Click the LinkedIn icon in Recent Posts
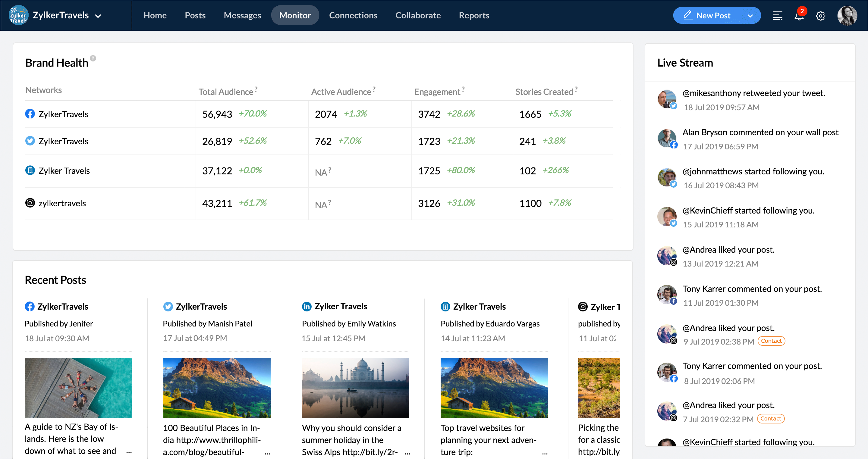The width and height of the screenshot is (868, 459). point(306,306)
